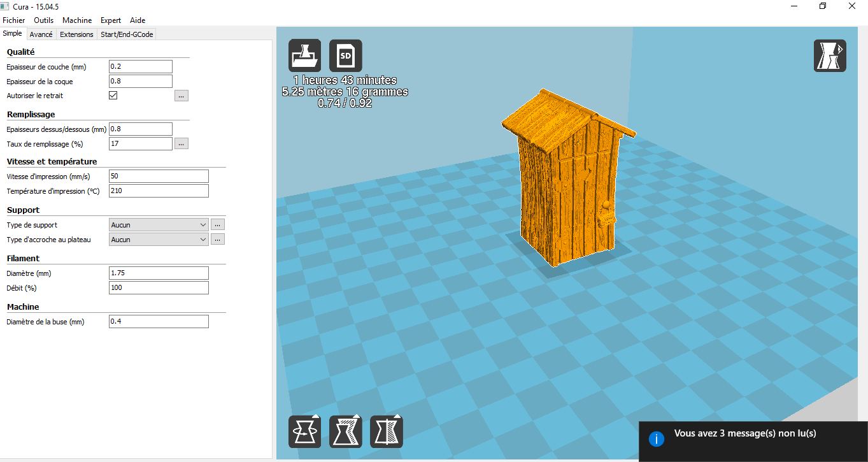Open Type de support ellipsis settings button
This screenshot has height=462, width=868.
218,225
